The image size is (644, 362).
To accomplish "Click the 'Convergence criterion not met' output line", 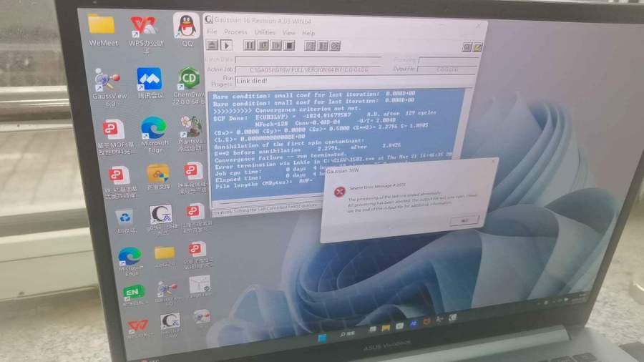I will coord(287,109).
